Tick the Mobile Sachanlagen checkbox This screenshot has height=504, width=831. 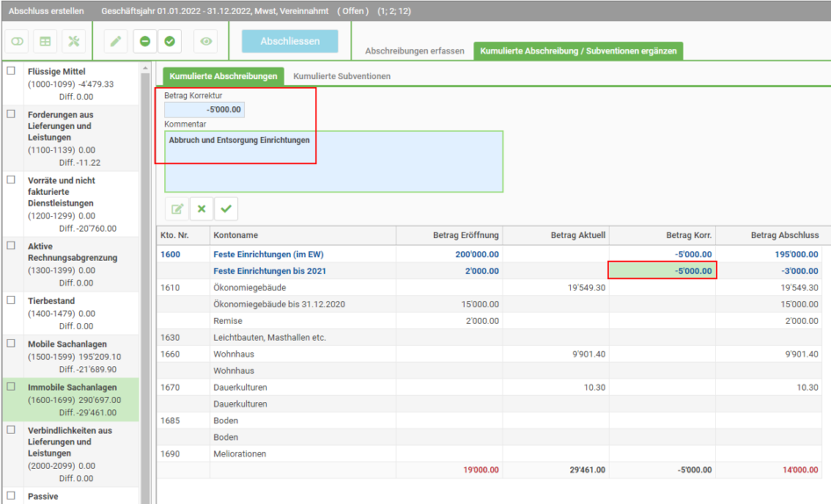[11, 343]
